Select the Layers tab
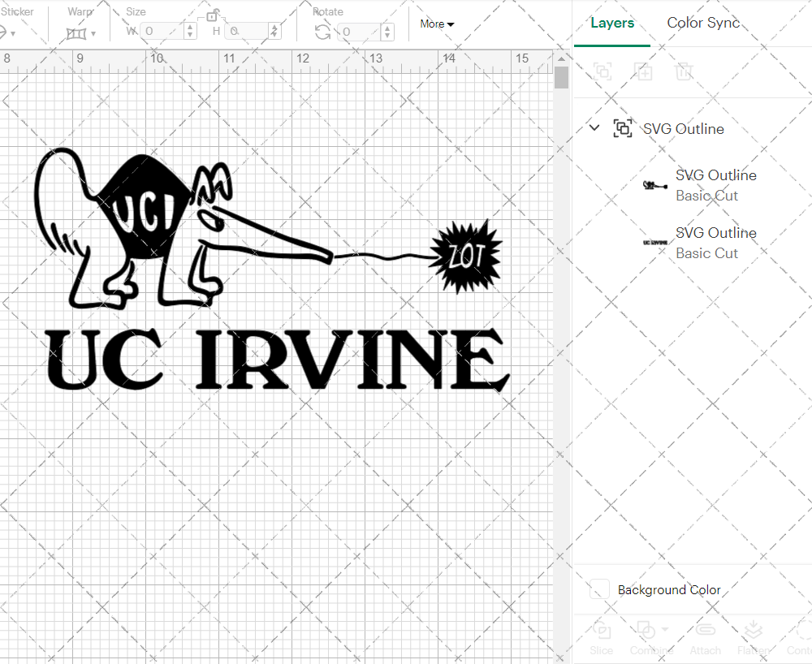Viewport: 812px width, 664px height. [612, 23]
